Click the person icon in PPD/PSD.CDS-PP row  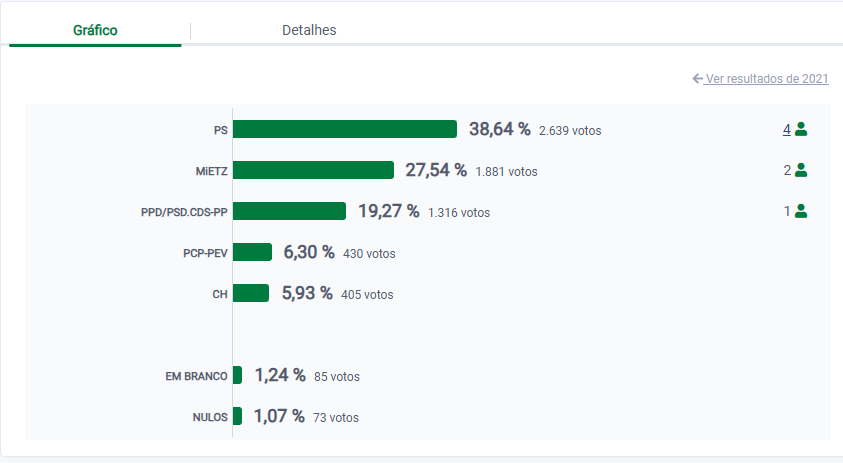point(801,211)
